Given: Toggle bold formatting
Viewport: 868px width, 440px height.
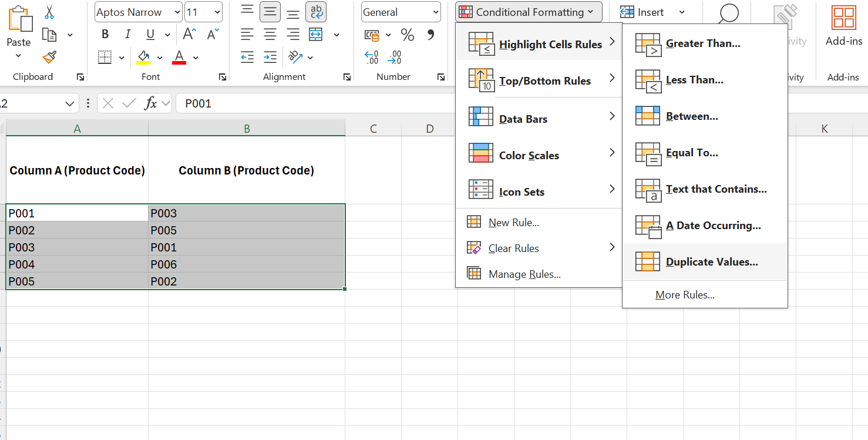Looking at the screenshot, I should [105, 34].
